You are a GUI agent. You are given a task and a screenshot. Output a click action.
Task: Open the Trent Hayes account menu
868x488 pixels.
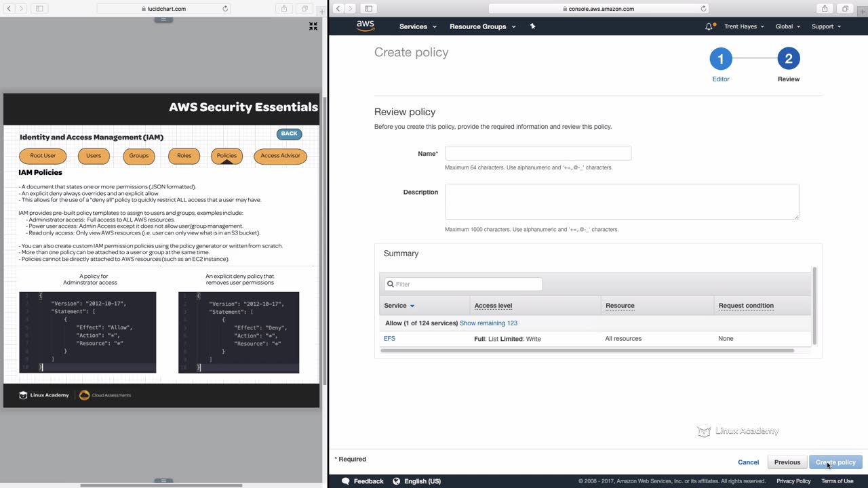[744, 26]
